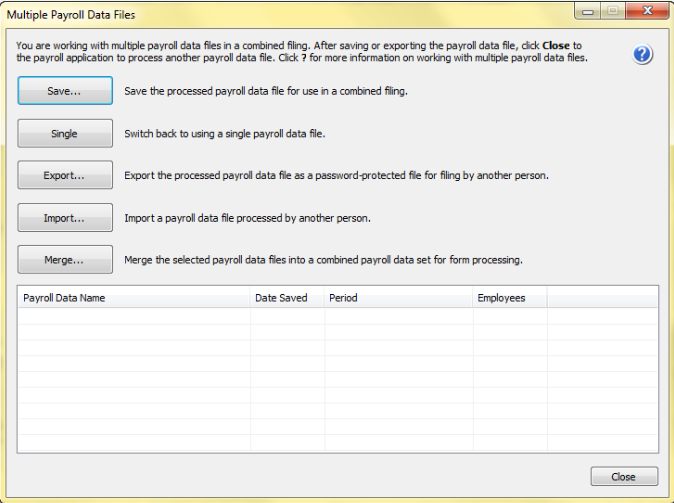Select first empty row under Payroll Data Name
The height and width of the screenshot is (503, 674).
[x=134, y=316]
